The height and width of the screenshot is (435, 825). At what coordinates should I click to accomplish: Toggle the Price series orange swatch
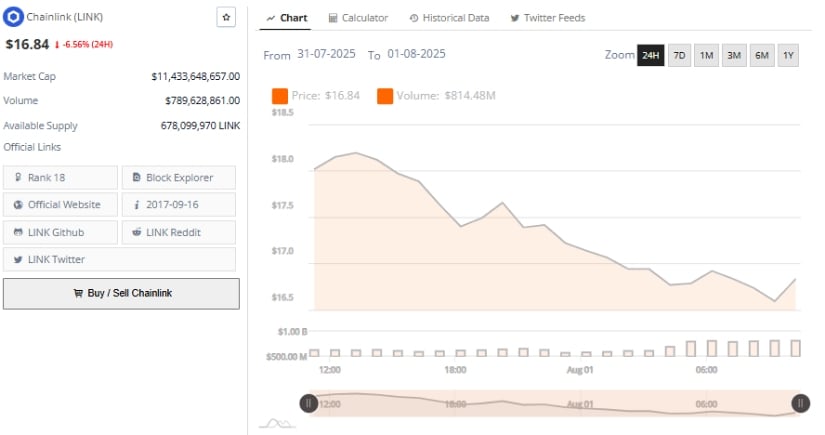[279, 96]
